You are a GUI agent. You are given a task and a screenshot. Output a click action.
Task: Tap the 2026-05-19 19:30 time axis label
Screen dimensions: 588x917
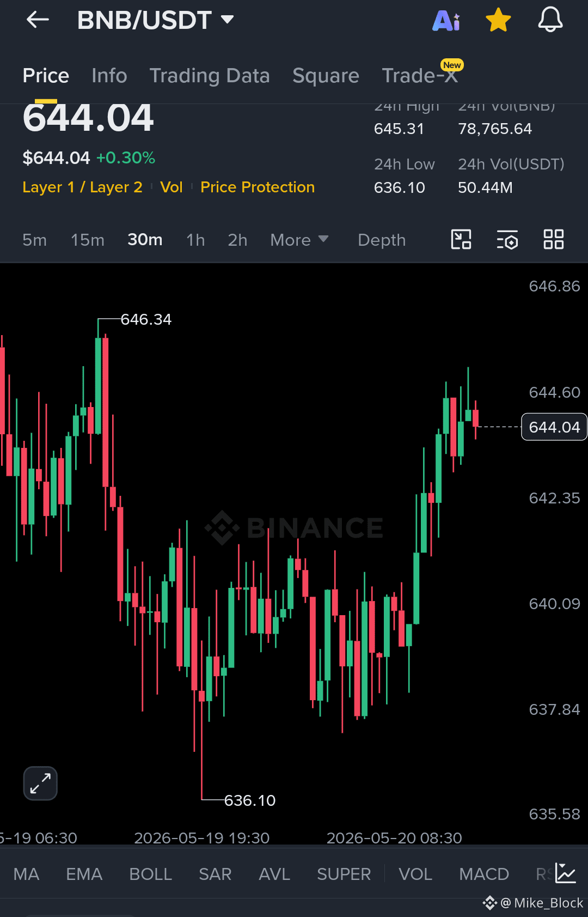tap(202, 838)
